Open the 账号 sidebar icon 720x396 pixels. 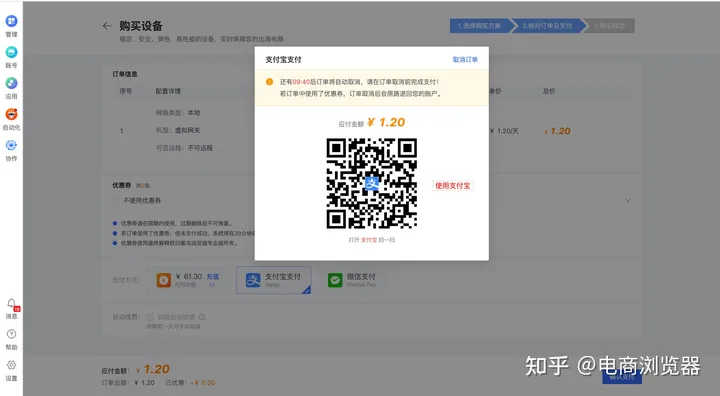pyautogui.click(x=11, y=52)
